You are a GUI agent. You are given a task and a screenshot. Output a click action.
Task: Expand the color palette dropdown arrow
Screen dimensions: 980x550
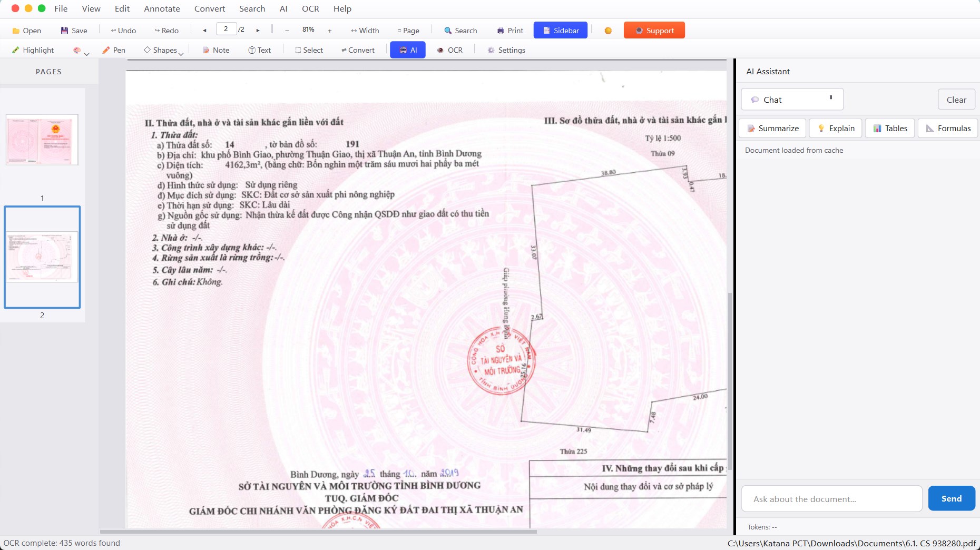(87, 54)
